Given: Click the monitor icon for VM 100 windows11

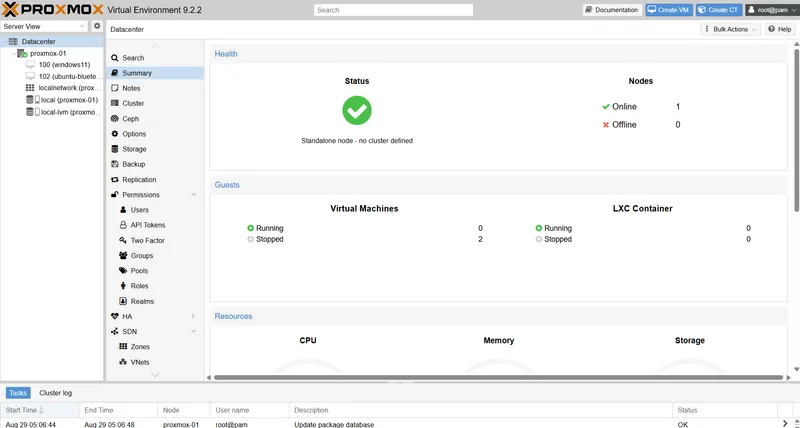Looking at the screenshot, I should [30, 65].
